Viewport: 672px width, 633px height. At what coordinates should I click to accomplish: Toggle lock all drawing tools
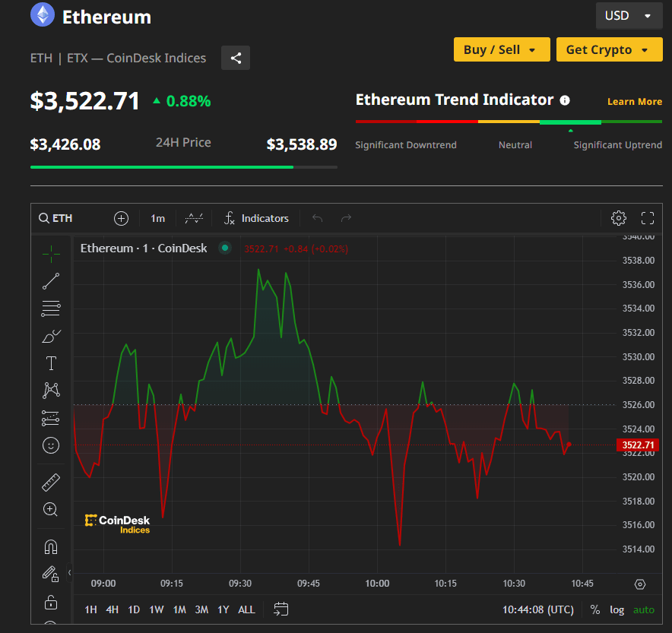(x=51, y=602)
